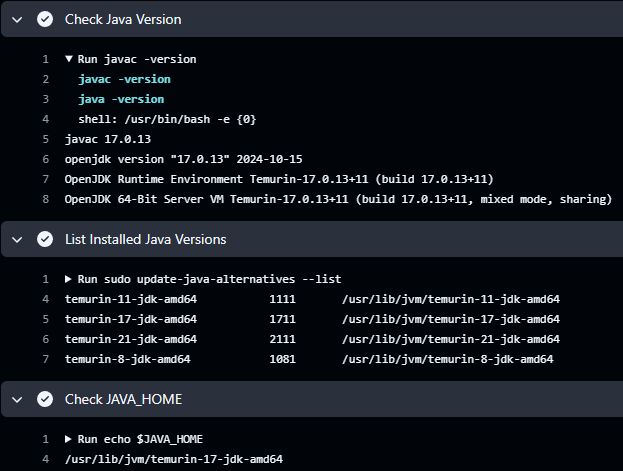Image resolution: width=623 pixels, height=471 pixels.
Task: Collapse the Check Java Version step chevron
Action: click(17, 19)
